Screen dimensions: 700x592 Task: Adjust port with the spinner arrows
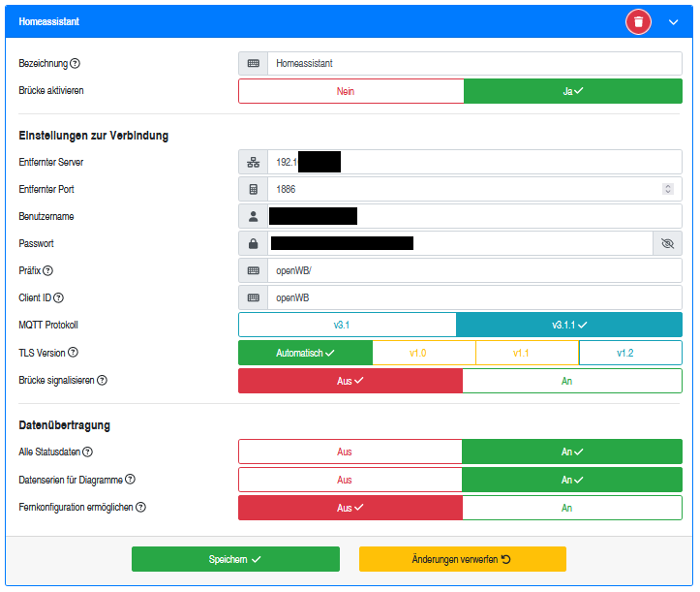tap(668, 189)
